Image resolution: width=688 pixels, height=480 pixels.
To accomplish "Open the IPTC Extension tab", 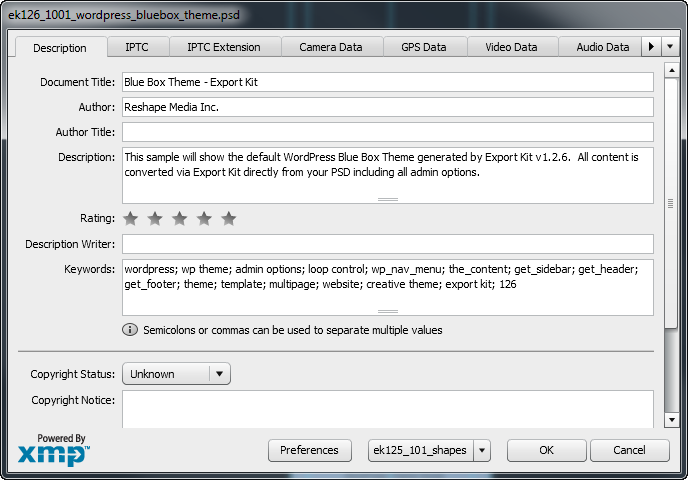I will click(224, 47).
